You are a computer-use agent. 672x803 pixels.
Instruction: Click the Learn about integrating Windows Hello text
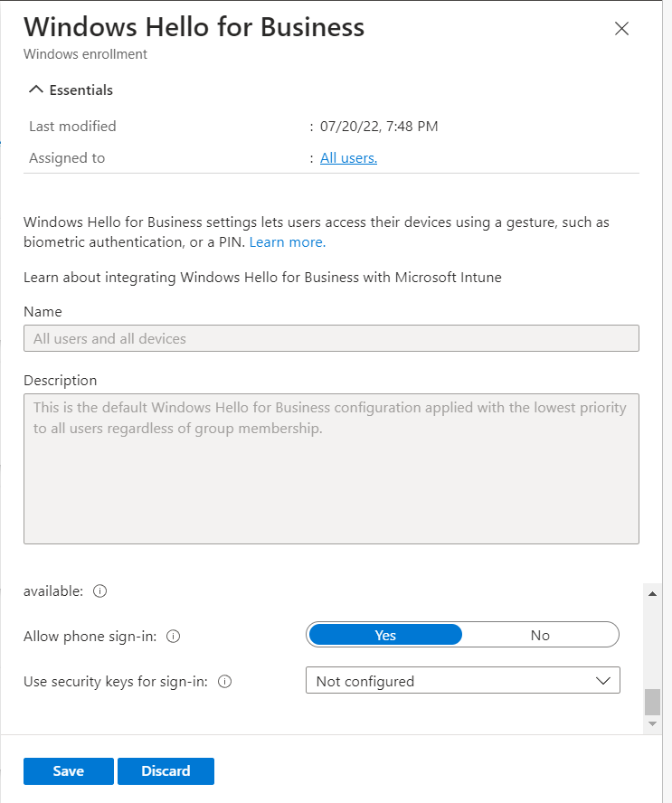tap(262, 277)
